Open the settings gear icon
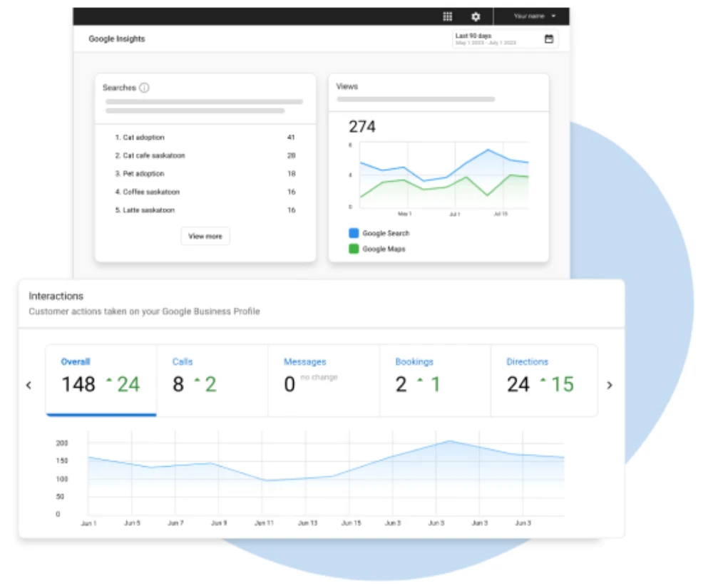 [x=476, y=16]
